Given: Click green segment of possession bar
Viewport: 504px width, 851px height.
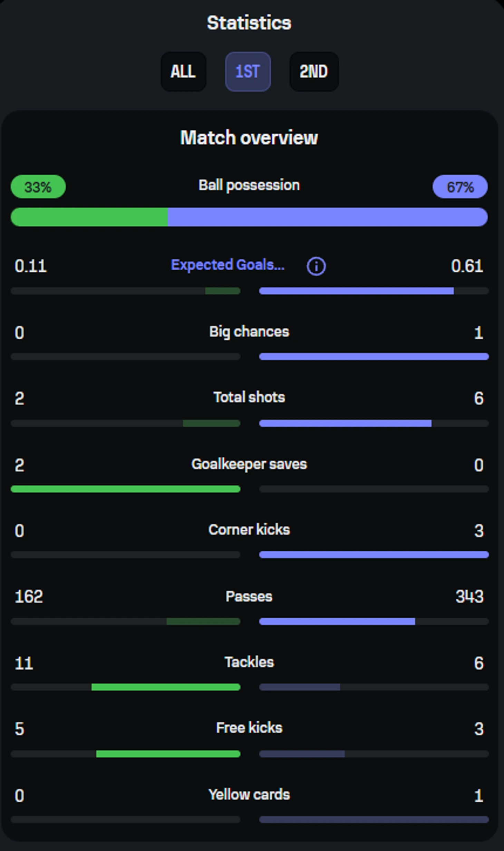Looking at the screenshot, I should [89, 217].
